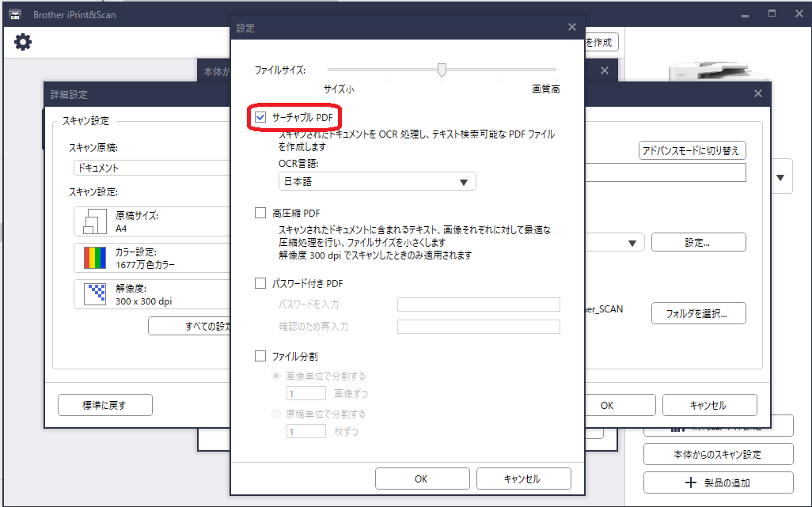Click the plus icon beside 製品の追加
The height and width of the screenshot is (507, 812).
point(690,482)
